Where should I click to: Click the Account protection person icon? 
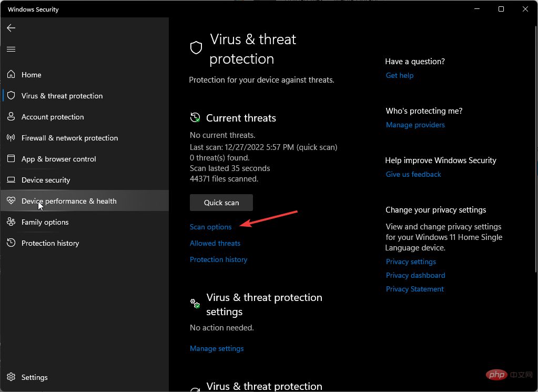click(x=11, y=117)
